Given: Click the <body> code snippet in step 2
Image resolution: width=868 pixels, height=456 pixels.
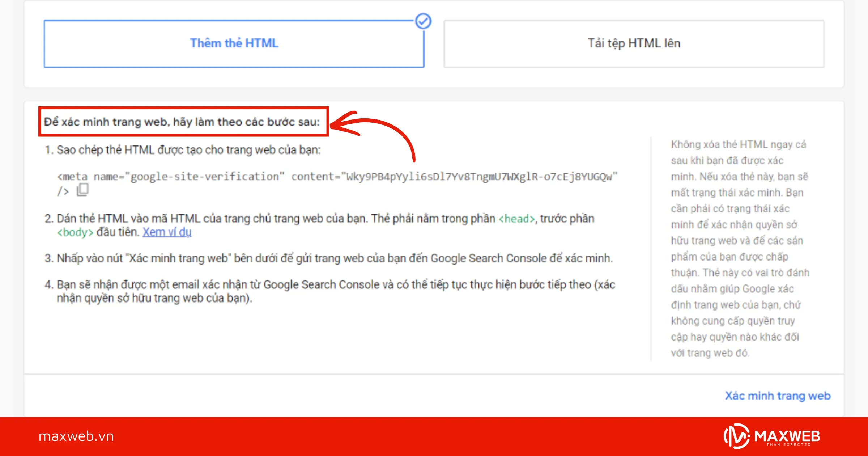Looking at the screenshot, I should [x=75, y=232].
